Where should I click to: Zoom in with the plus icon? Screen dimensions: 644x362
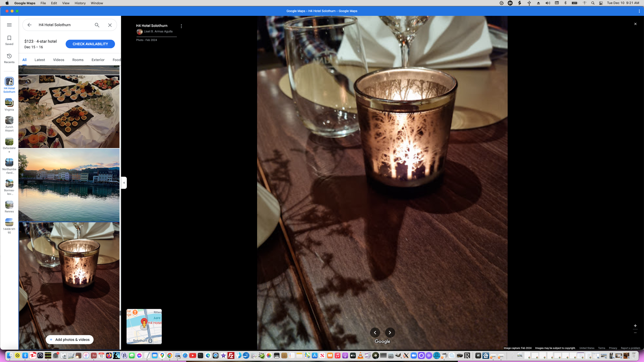pyautogui.click(x=635, y=326)
